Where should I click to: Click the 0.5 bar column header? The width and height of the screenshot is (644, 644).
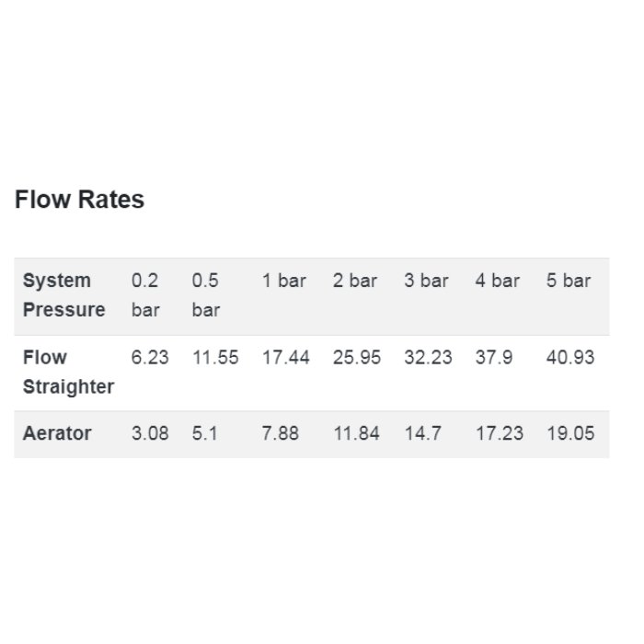[x=206, y=295]
